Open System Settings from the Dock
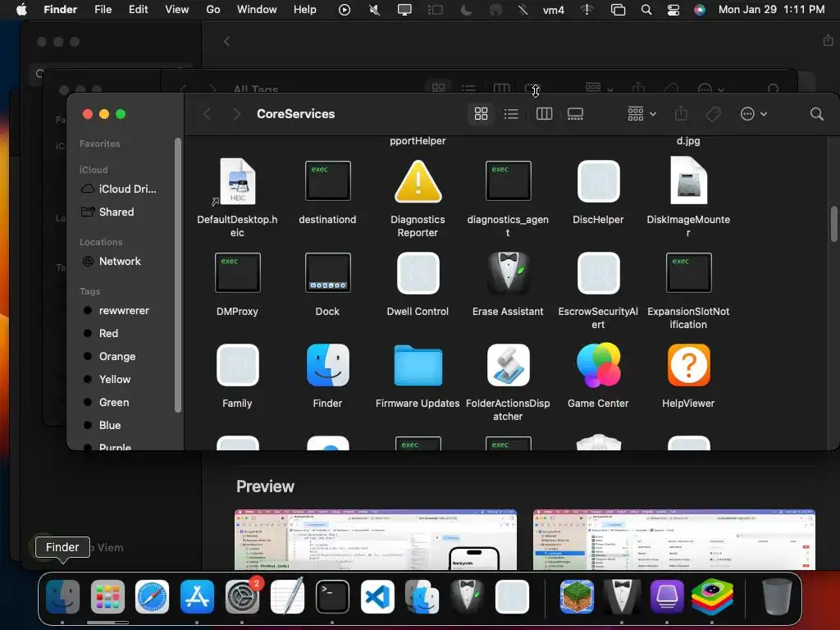 [242, 597]
